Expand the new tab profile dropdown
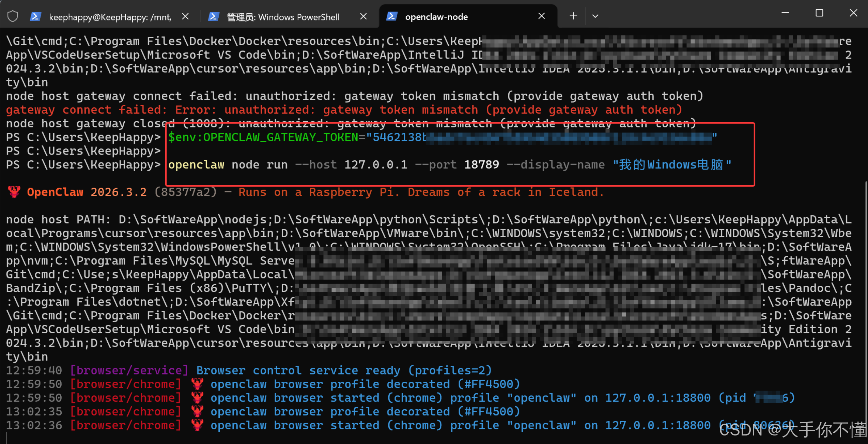Viewport: 868px width, 444px height. (595, 16)
